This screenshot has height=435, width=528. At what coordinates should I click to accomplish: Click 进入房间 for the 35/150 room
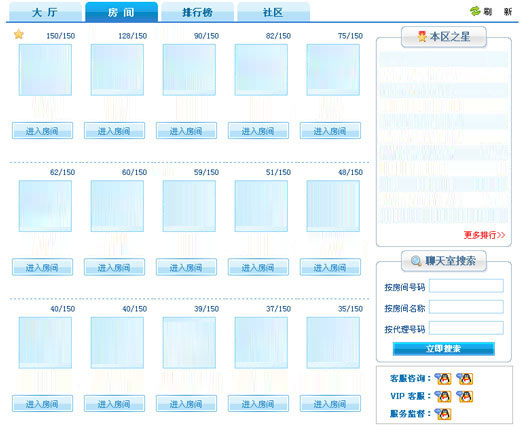click(x=330, y=404)
